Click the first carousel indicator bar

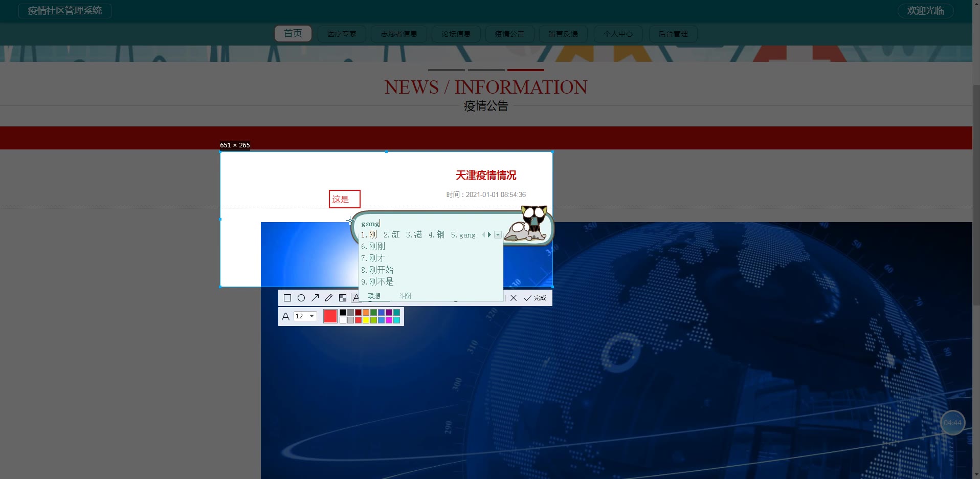click(x=447, y=70)
